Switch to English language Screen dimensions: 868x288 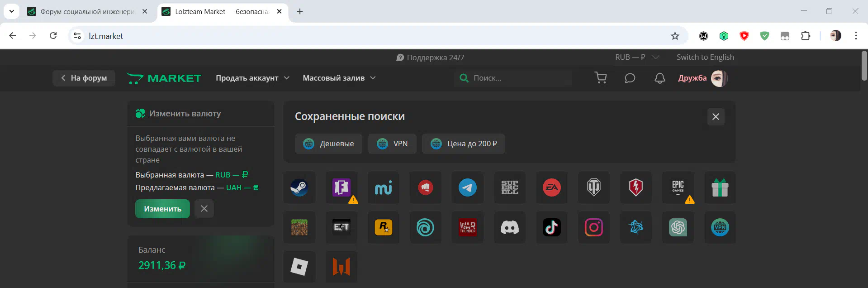point(705,57)
